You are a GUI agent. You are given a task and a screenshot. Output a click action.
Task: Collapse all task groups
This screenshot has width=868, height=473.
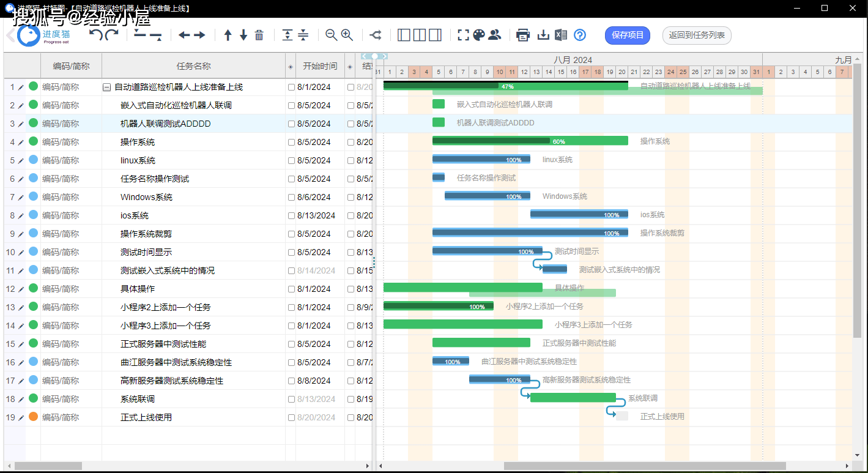[x=303, y=35]
